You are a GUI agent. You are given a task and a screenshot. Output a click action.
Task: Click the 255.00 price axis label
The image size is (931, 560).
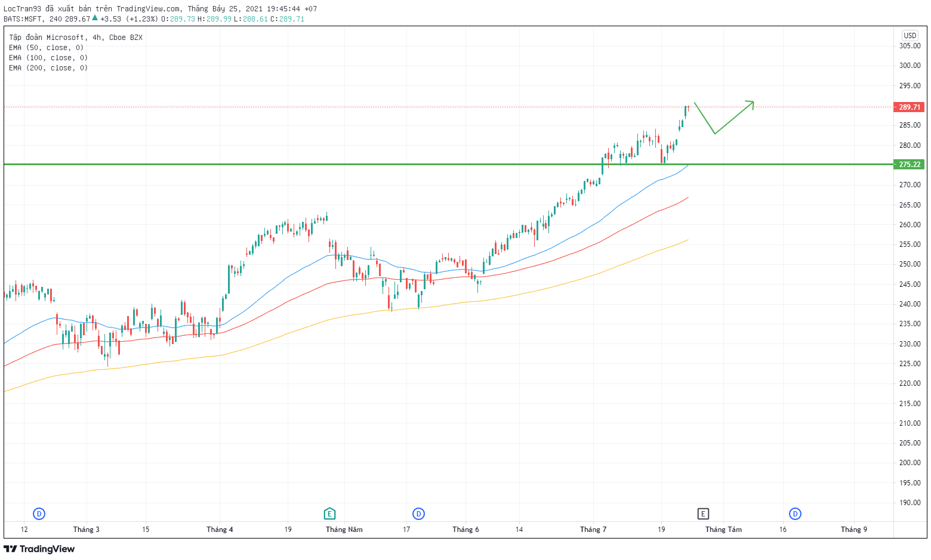point(910,245)
